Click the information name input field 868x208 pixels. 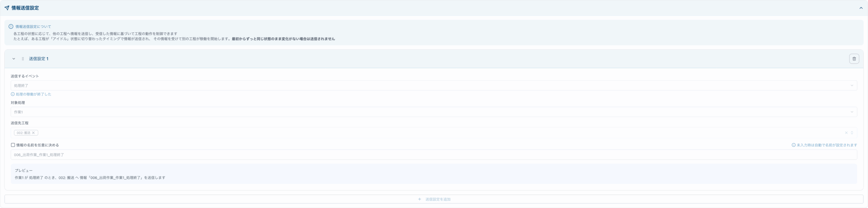point(433,155)
